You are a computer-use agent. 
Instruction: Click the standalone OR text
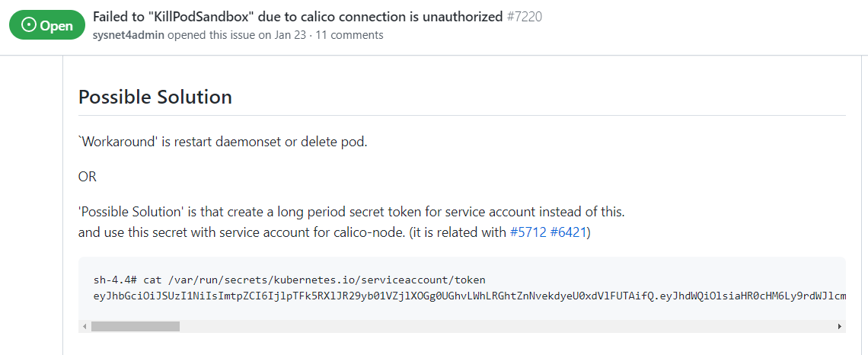(88, 177)
